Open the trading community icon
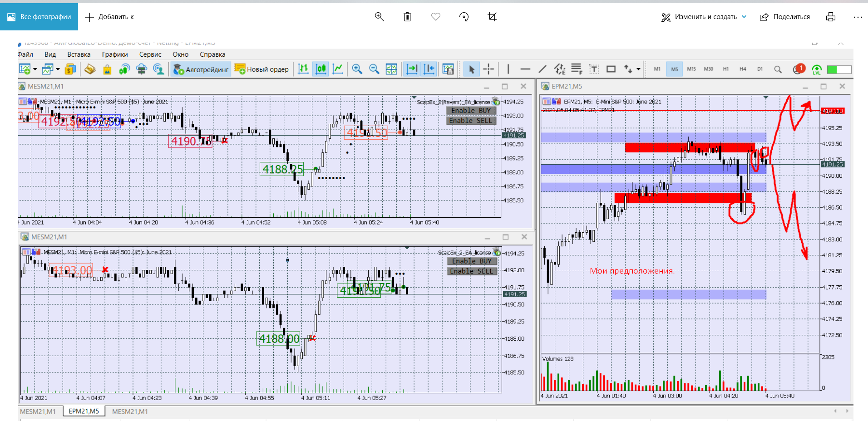This screenshot has height=421, width=868. coord(158,69)
